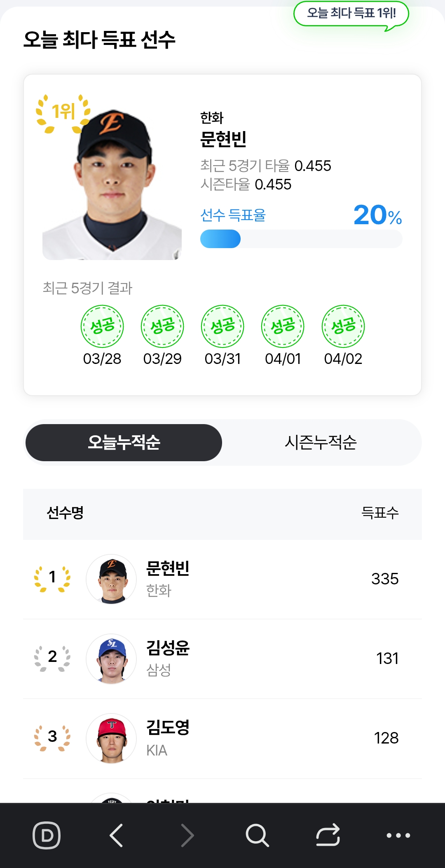The width and height of the screenshot is (445, 868).
Task: Tap the 성공 stamp for 04/02
Action: click(343, 326)
